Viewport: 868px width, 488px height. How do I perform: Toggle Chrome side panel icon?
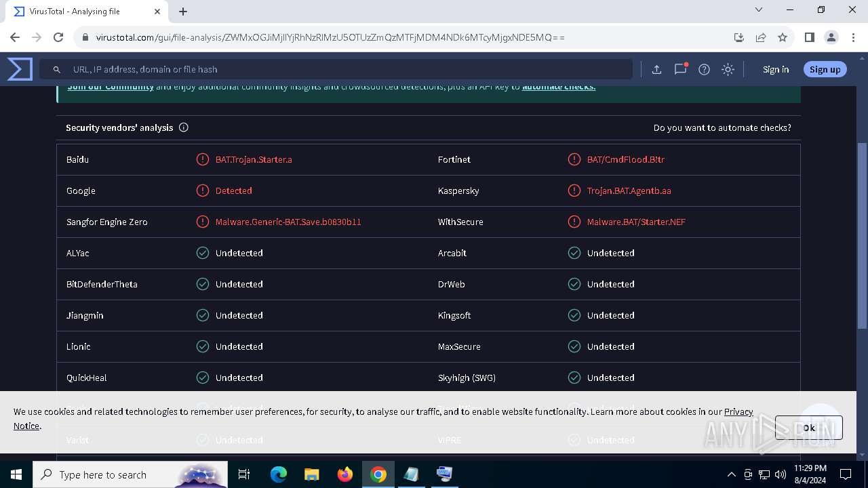click(809, 37)
